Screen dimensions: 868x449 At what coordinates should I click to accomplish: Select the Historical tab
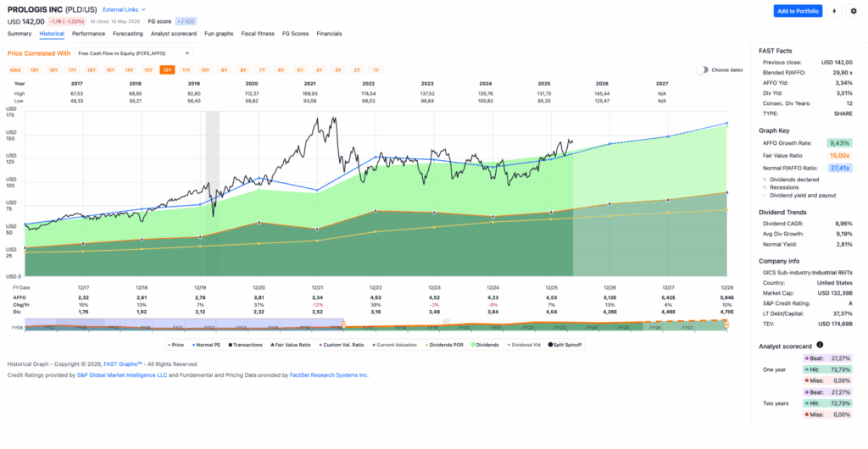(52, 34)
